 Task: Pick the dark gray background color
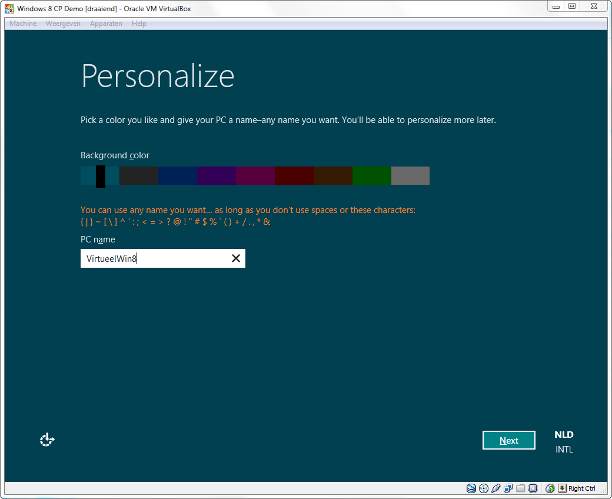tap(139, 176)
